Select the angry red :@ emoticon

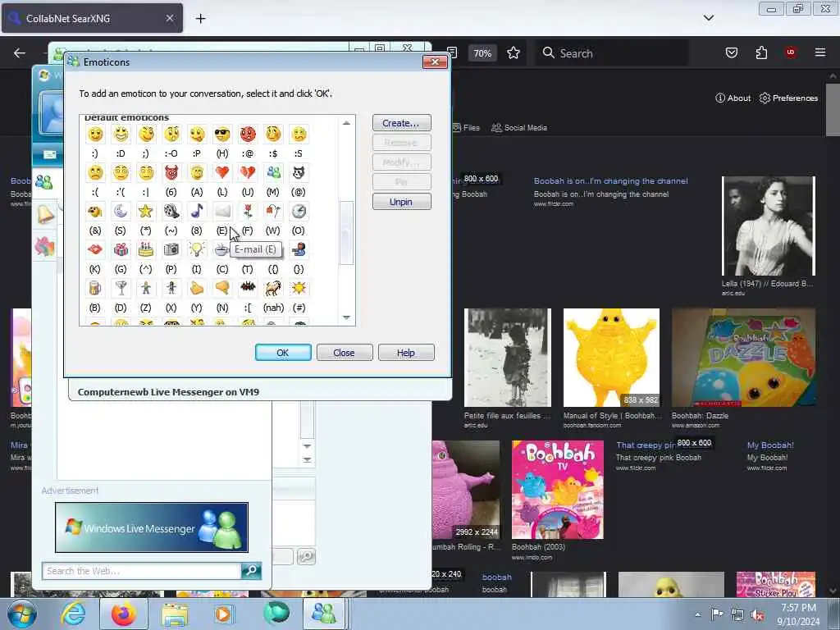pyautogui.click(x=248, y=134)
